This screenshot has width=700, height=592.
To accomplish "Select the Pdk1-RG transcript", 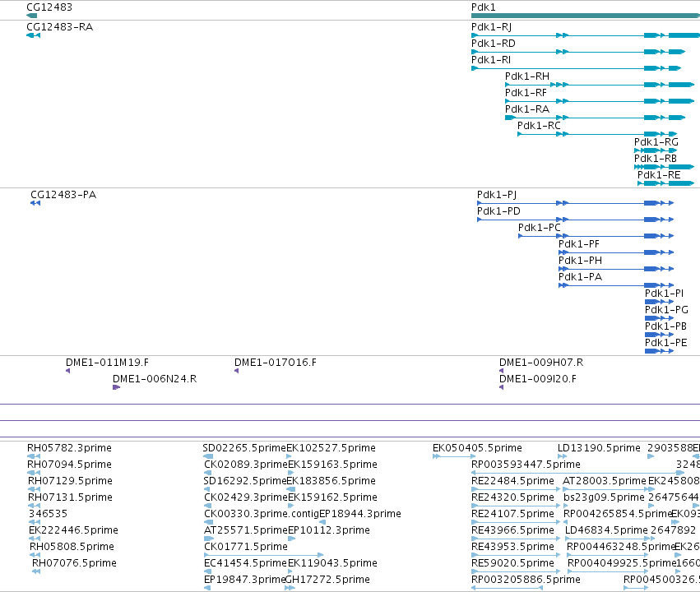I will (x=656, y=150).
